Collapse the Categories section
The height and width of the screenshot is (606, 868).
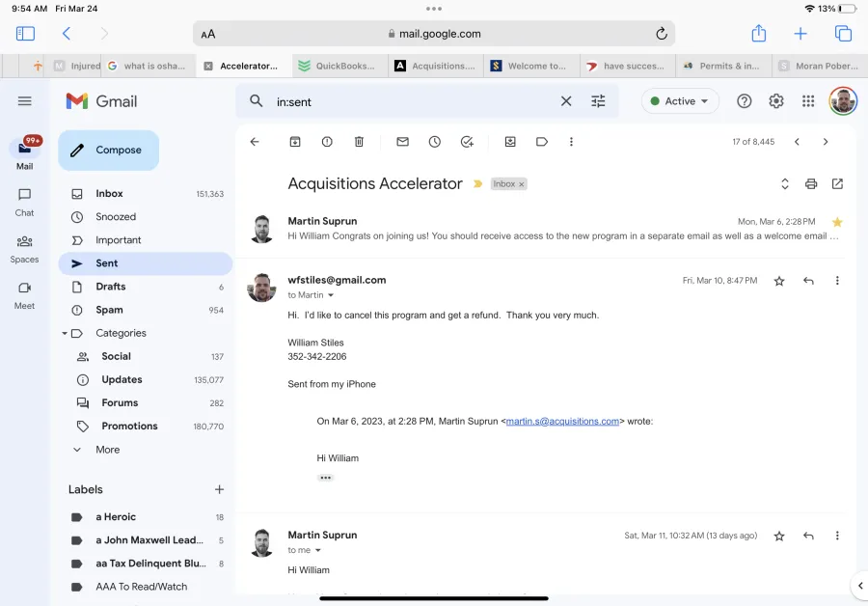coord(65,334)
